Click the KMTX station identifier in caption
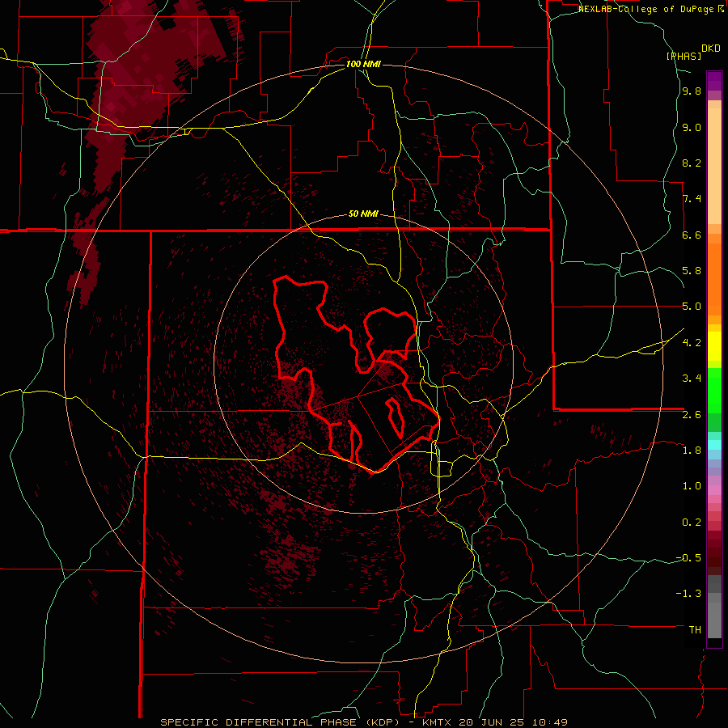Image resolution: width=728 pixels, height=728 pixels. click(x=438, y=722)
